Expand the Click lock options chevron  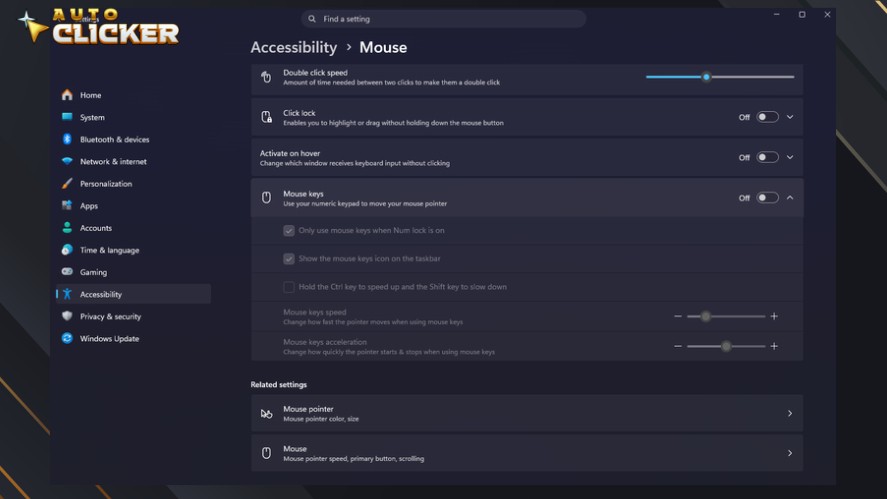(790, 117)
